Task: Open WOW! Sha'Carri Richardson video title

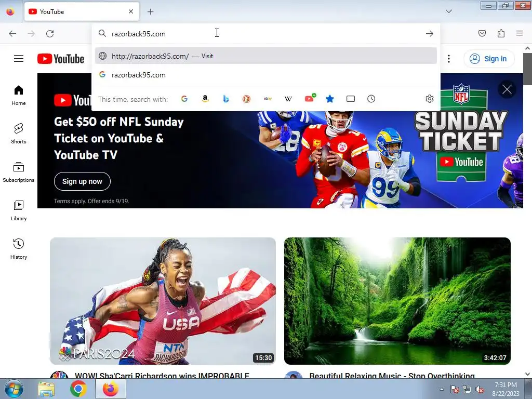Action: click(x=162, y=376)
